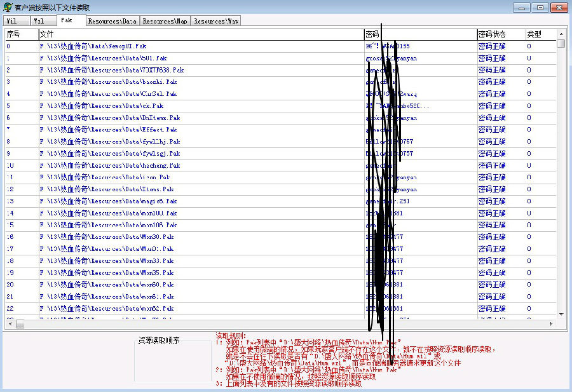Click the application icon in title bar

pyautogui.click(x=7, y=7)
